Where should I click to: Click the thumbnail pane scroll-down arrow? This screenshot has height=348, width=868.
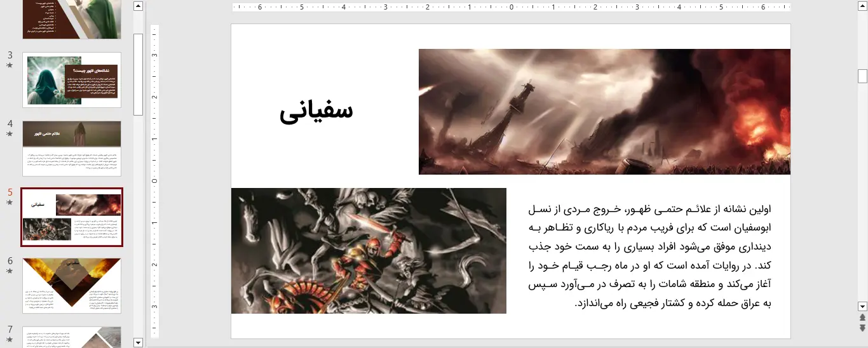139,342
